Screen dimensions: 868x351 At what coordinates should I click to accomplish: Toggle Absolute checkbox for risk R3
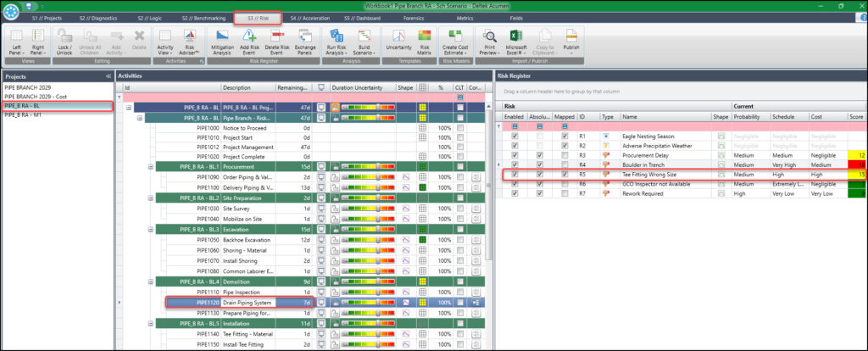(x=540, y=155)
